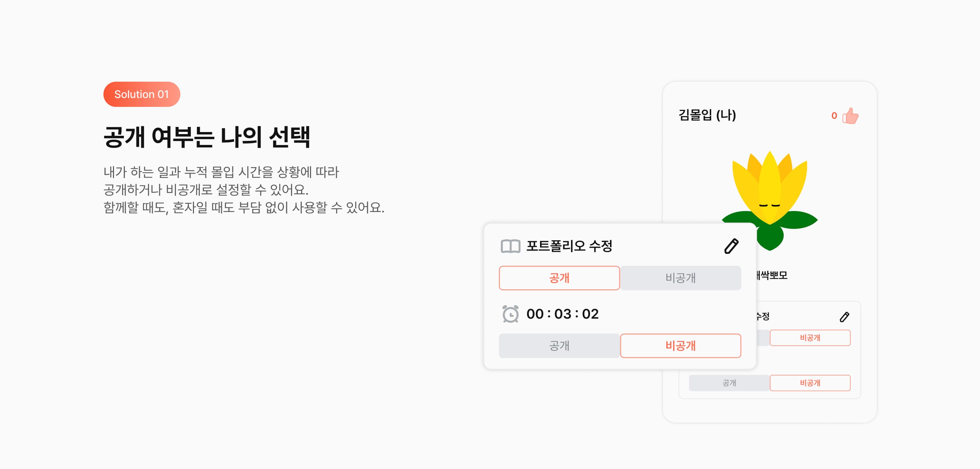
Task: Select upper small 비공개 in the profile card
Action: coord(810,338)
